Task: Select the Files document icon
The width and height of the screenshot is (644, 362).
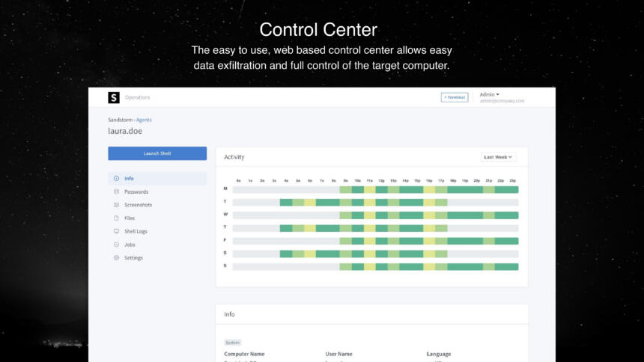Action: [x=116, y=218]
